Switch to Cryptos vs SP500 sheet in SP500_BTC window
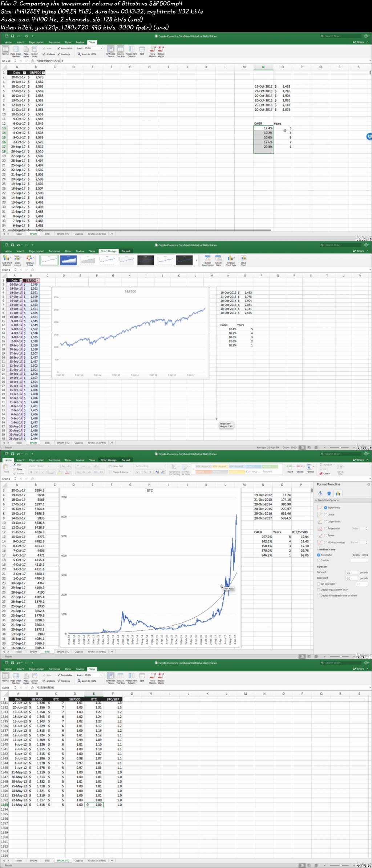Screen dimensions: 372x868 coord(97,860)
